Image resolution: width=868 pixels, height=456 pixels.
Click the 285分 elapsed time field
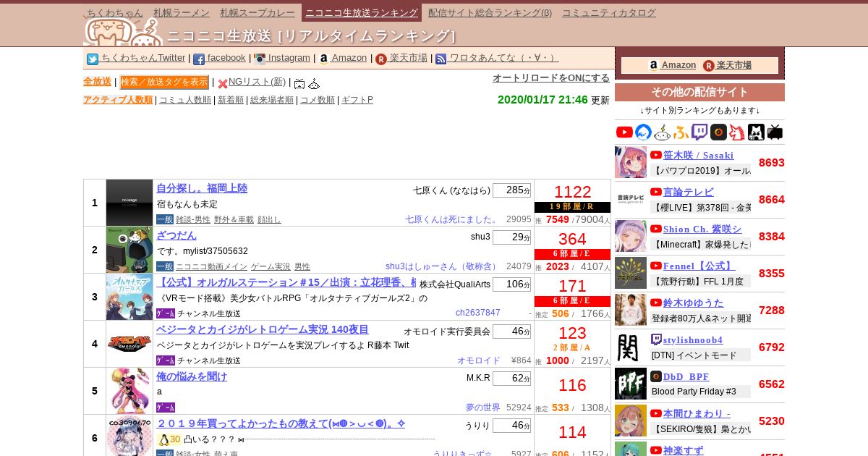tap(511, 190)
